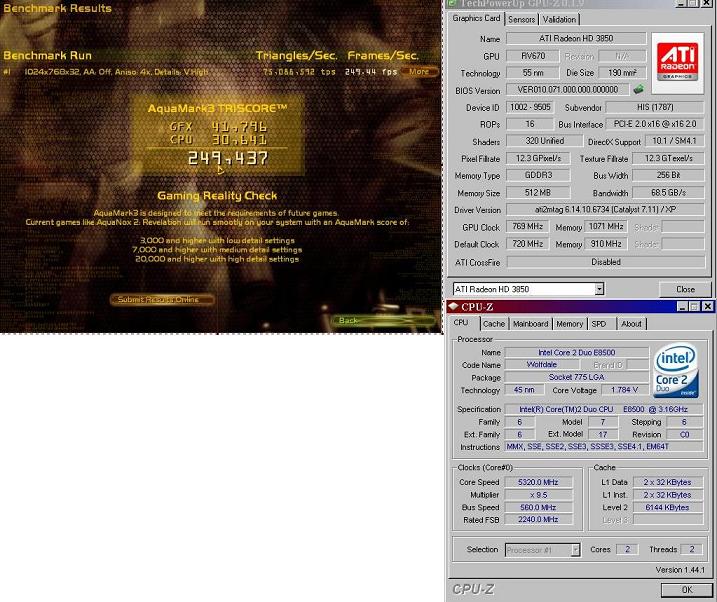The image size is (717, 602).
Task: Click the Rated FSB value 2240.0 MHz
Action: coord(538,519)
